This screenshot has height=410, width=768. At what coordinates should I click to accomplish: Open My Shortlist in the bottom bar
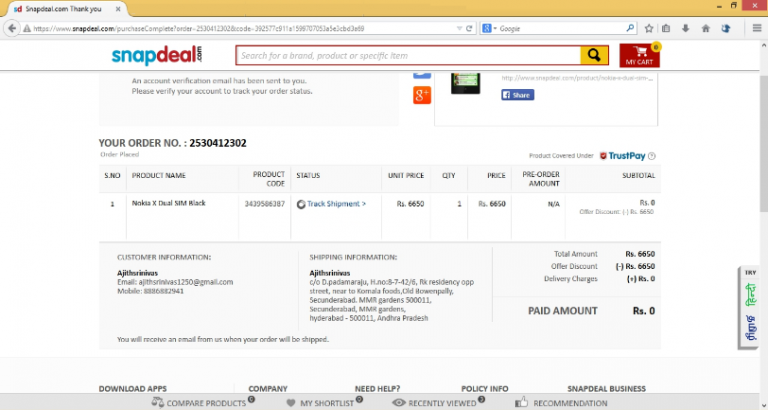tap(327, 403)
